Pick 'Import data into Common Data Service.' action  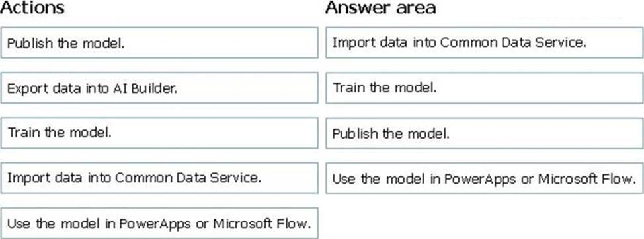pos(159,178)
